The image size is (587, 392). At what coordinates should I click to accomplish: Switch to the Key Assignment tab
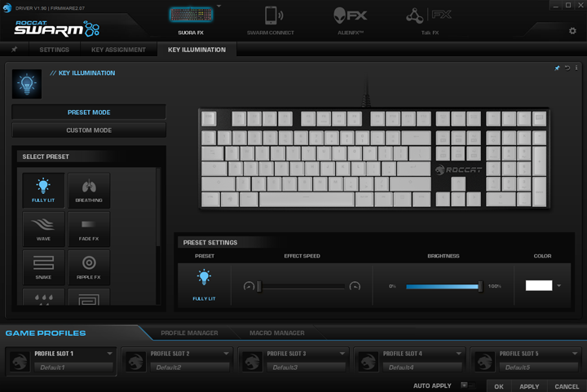coord(118,50)
